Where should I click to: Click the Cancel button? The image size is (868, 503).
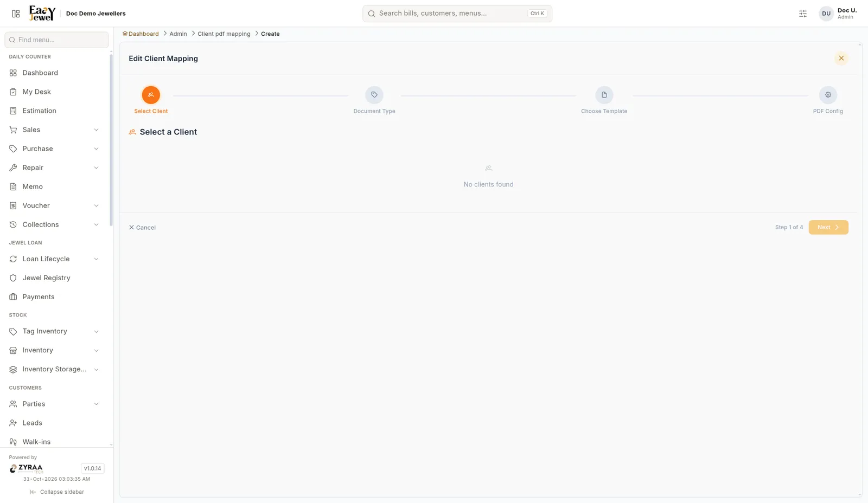tap(142, 228)
